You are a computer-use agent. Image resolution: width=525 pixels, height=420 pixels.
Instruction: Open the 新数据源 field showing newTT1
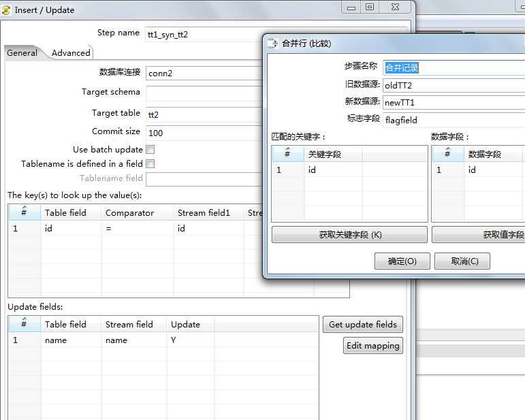(454, 102)
